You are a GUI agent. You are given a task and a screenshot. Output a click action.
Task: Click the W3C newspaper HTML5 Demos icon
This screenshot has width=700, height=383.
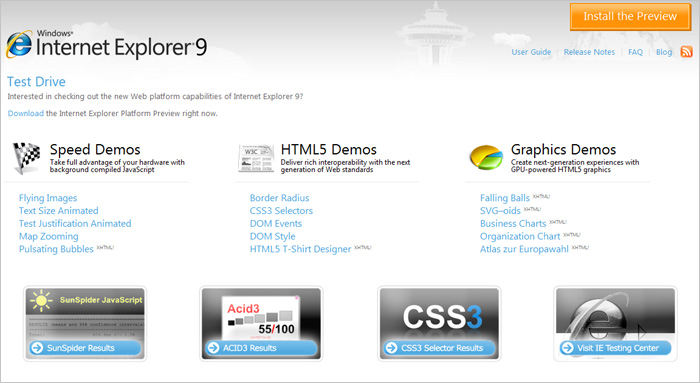256,158
